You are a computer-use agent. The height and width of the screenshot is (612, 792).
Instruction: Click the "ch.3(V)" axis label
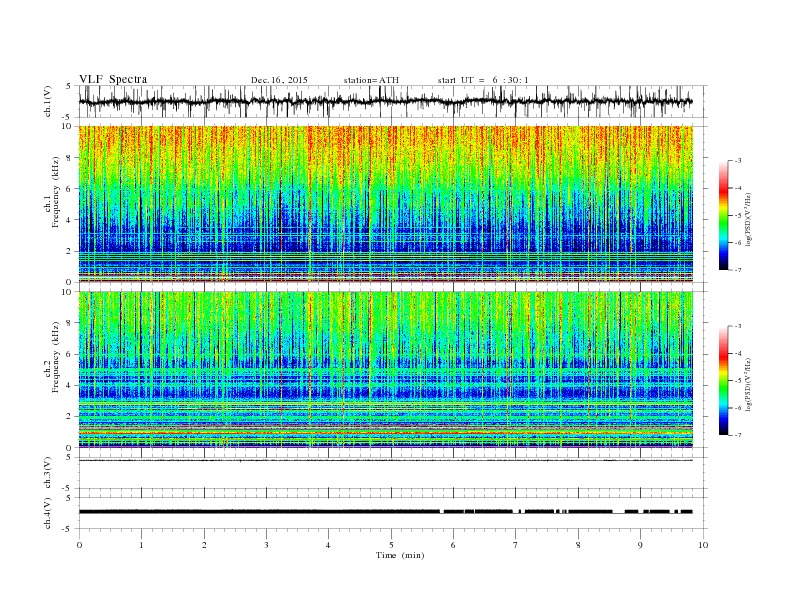point(48,473)
